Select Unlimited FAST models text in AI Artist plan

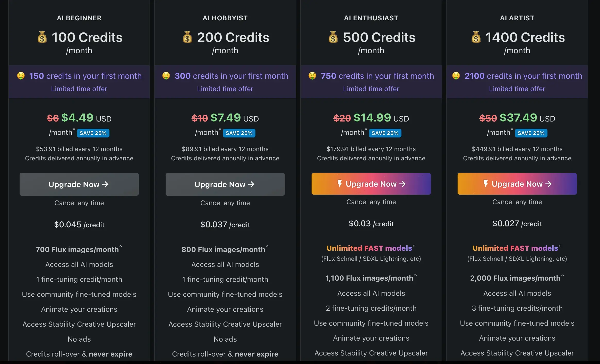pos(515,248)
